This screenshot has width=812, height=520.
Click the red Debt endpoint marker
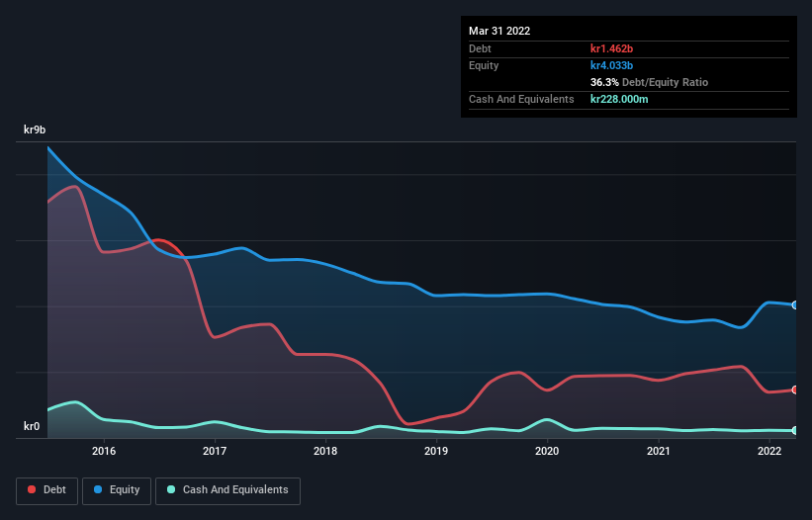click(x=795, y=390)
